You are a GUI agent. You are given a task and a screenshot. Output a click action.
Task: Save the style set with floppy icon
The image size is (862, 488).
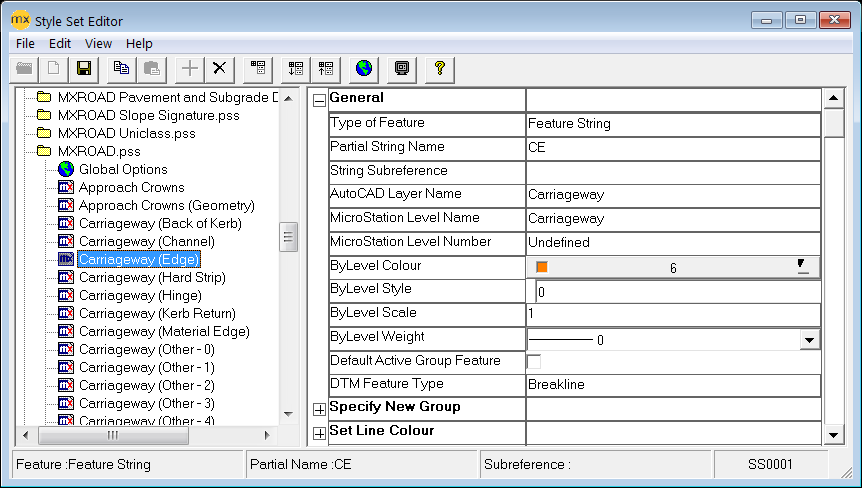[84, 69]
